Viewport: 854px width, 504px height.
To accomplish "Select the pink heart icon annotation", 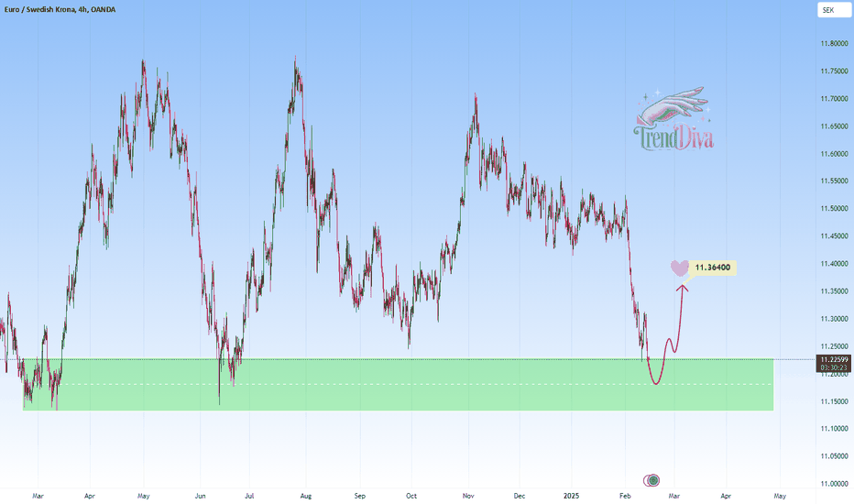I will click(x=679, y=268).
